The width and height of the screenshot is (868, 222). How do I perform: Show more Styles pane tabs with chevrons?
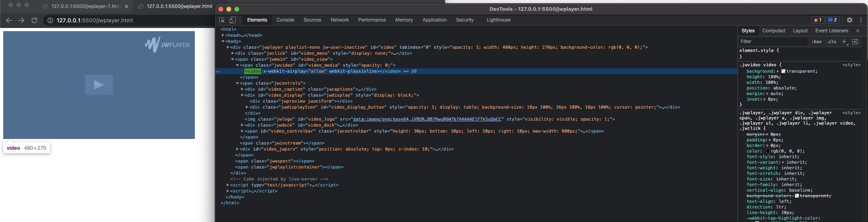point(858,31)
